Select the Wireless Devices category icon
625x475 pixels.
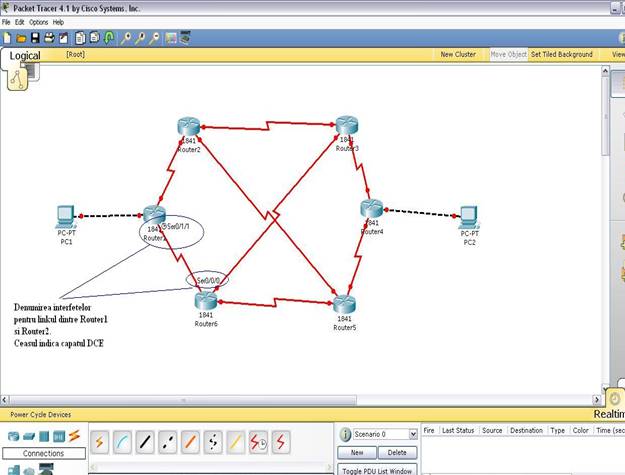click(59, 436)
